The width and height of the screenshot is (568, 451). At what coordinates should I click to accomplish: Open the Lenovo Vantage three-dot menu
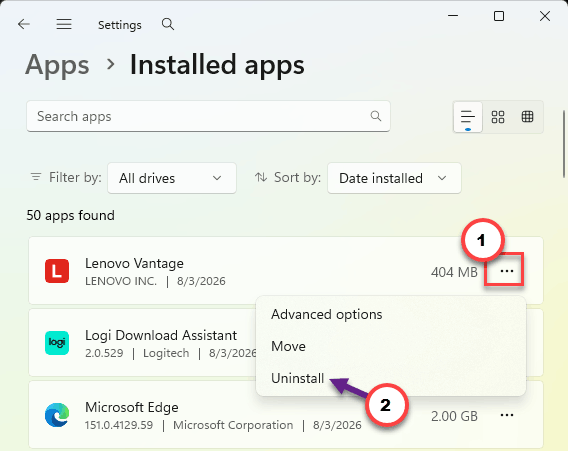point(506,271)
